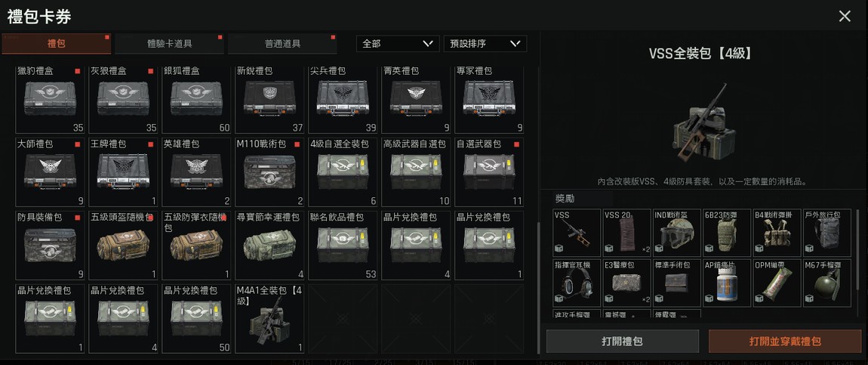
Task: Click the 打開並穿戴禮包 button
Action: (785, 341)
